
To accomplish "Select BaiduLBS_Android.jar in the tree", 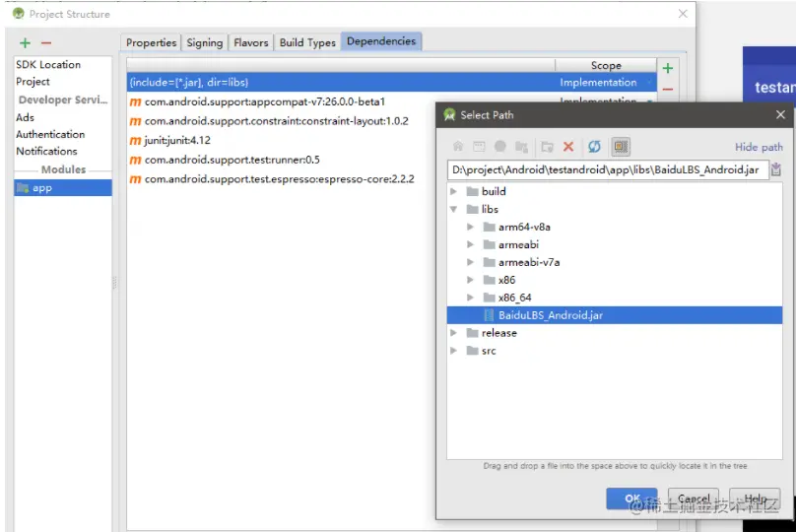I will click(x=615, y=315).
